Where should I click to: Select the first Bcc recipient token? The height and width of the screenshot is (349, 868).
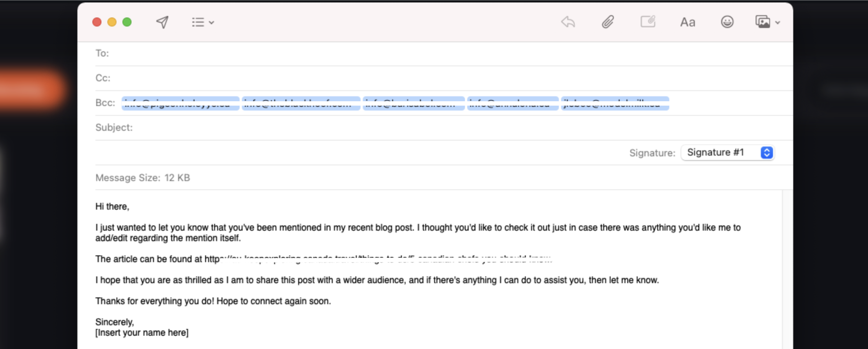(180, 103)
